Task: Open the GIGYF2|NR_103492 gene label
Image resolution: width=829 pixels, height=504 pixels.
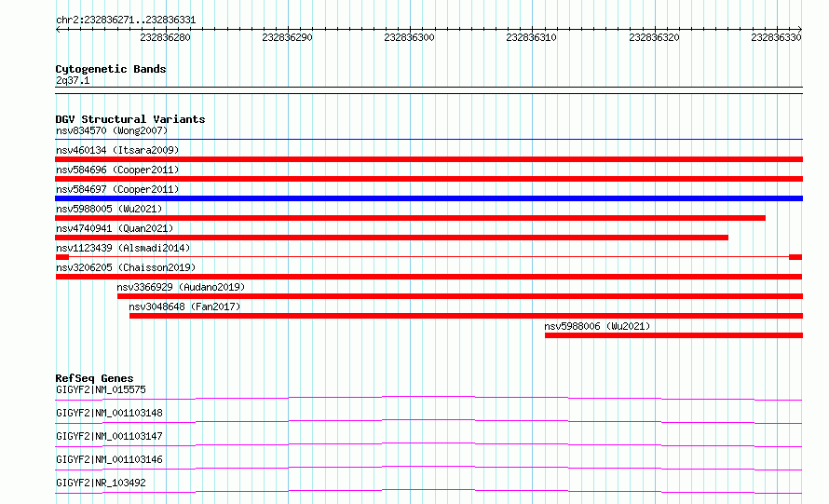Action: pyautogui.click(x=101, y=483)
